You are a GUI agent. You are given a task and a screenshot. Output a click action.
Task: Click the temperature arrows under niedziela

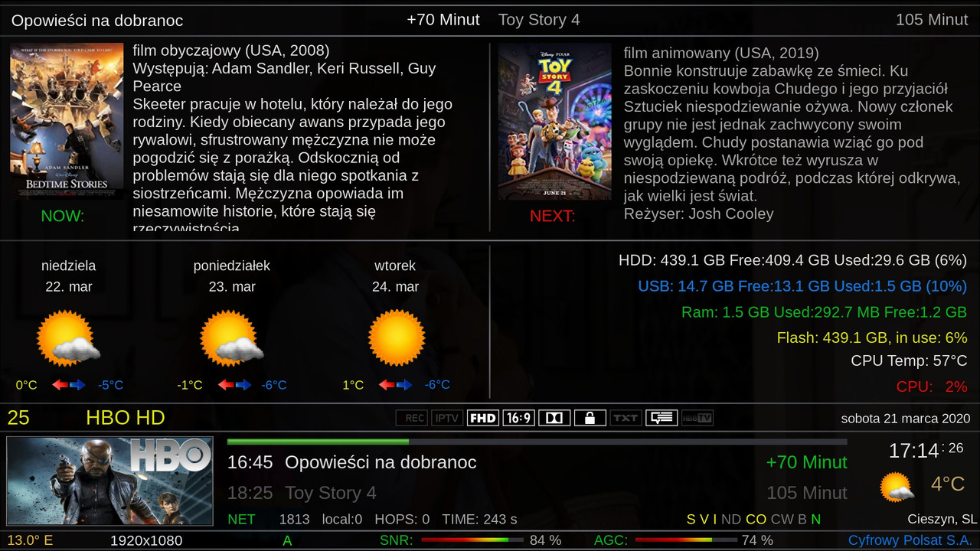[68, 385]
